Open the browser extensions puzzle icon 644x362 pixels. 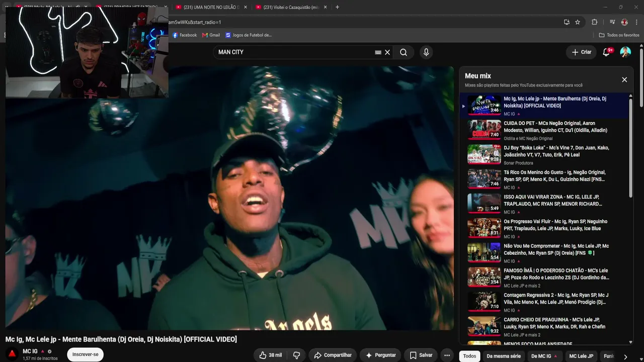(x=595, y=22)
